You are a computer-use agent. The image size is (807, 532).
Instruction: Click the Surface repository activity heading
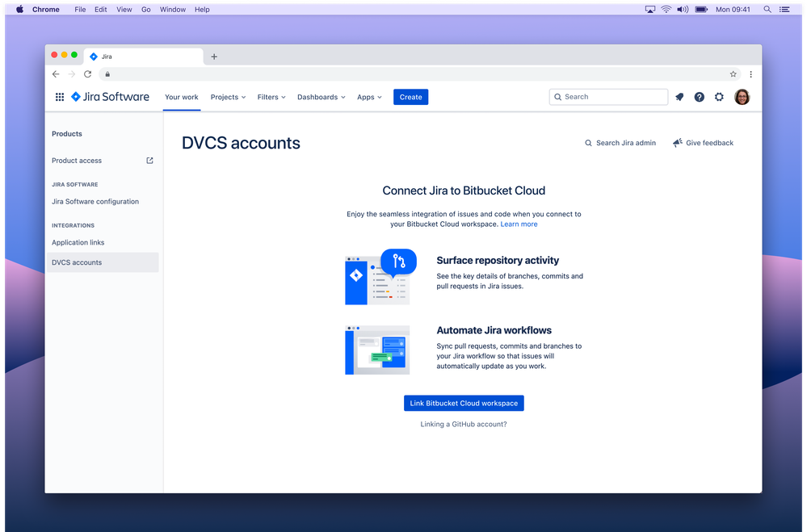(498, 260)
